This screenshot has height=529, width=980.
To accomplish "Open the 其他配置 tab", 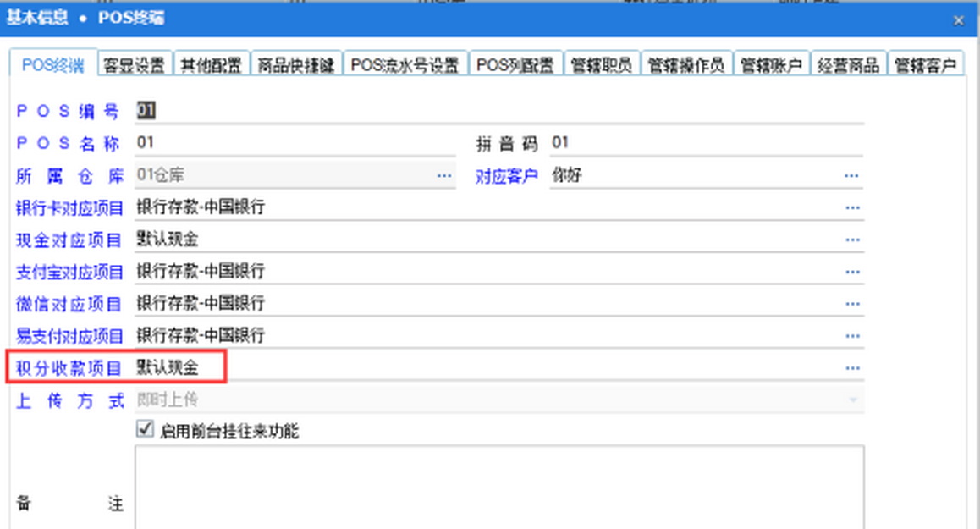I will (211, 65).
